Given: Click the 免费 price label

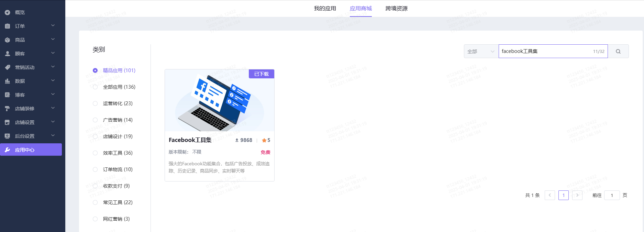Looking at the screenshot, I should pyautogui.click(x=265, y=152).
